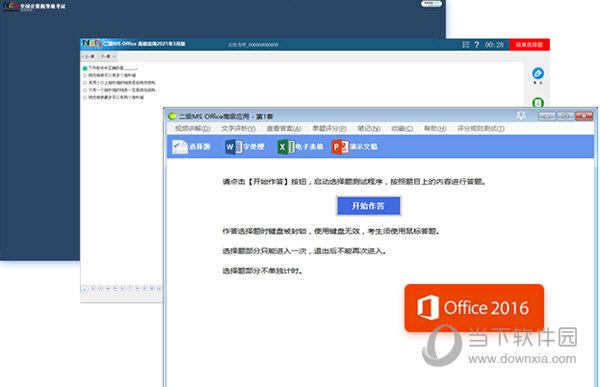Open the 单题评分(P) menu

[329, 129]
